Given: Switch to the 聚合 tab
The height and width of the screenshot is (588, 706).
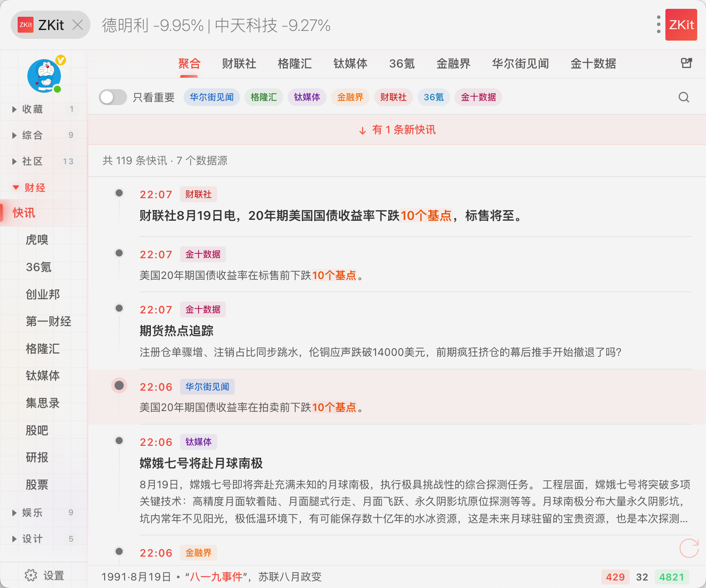Looking at the screenshot, I should pos(189,64).
